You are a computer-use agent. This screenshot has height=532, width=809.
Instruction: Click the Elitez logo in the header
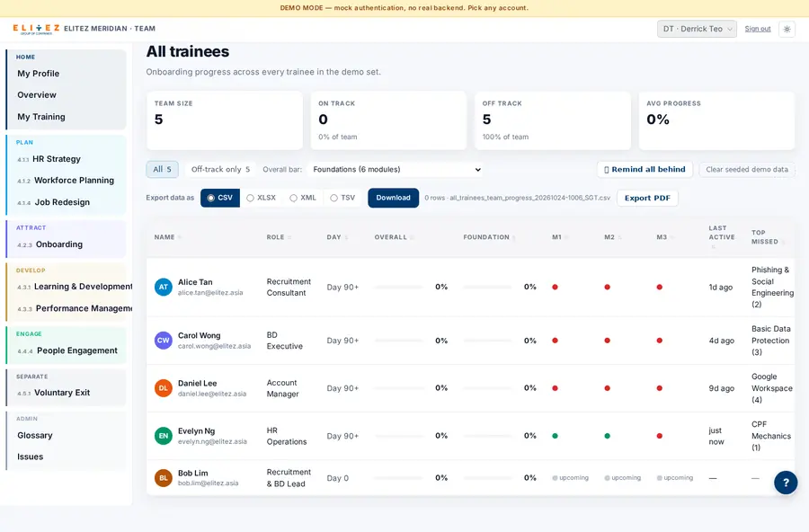[x=36, y=29]
